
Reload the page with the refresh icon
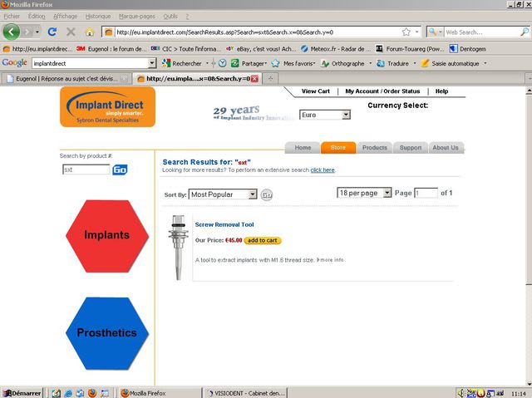[x=52, y=32]
